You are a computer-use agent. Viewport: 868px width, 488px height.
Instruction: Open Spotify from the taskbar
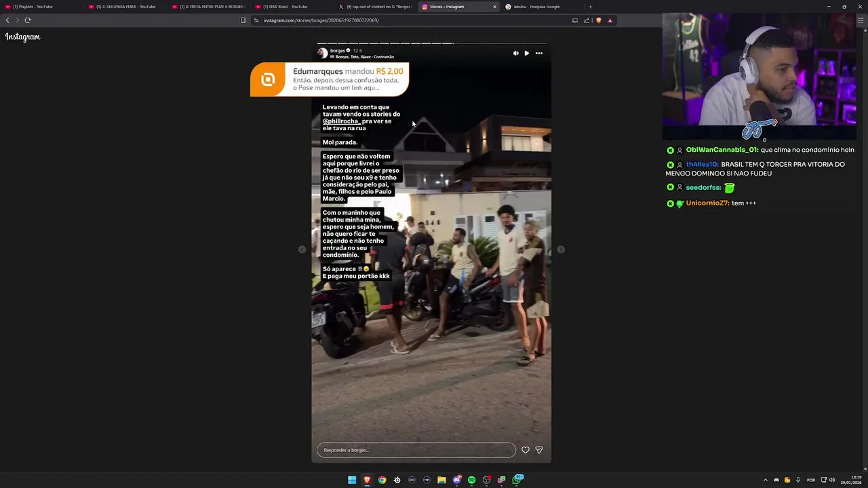point(471,480)
